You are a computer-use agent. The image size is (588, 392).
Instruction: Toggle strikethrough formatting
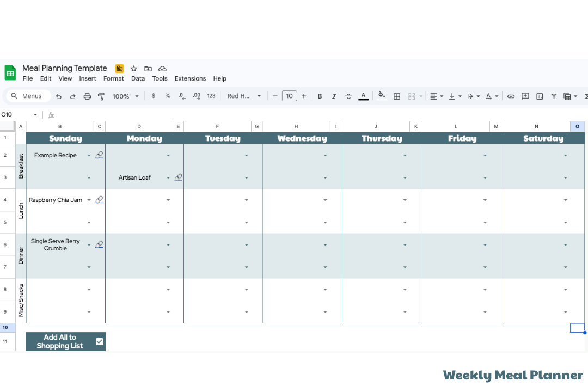tap(348, 96)
